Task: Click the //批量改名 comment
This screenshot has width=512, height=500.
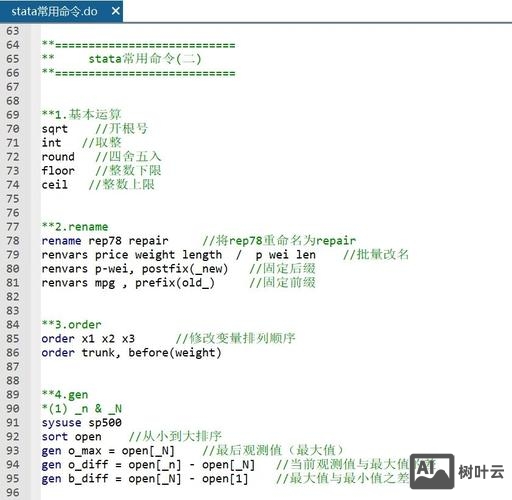Action: [376, 255]
